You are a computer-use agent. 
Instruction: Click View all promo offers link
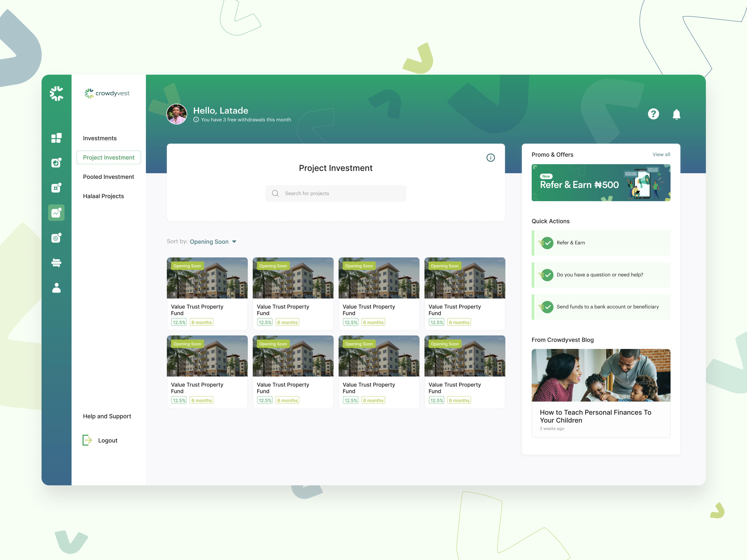[661, 154]
